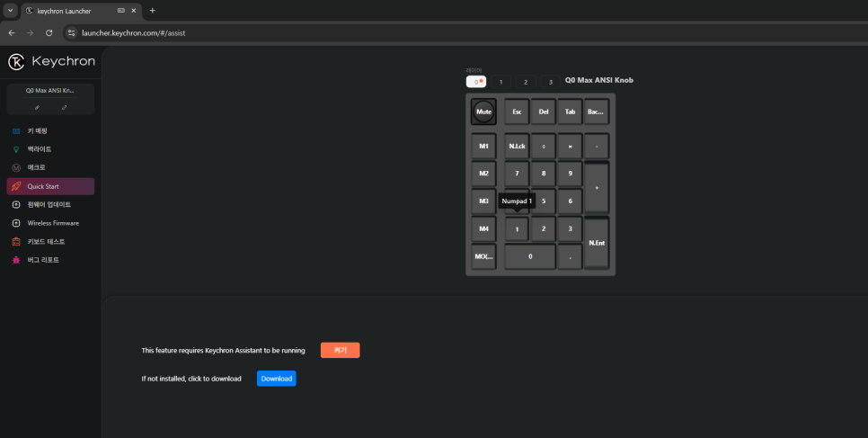Open the browser tab search dropdown arrow
This screenshot has height=438, width=868.
point(10,11)
